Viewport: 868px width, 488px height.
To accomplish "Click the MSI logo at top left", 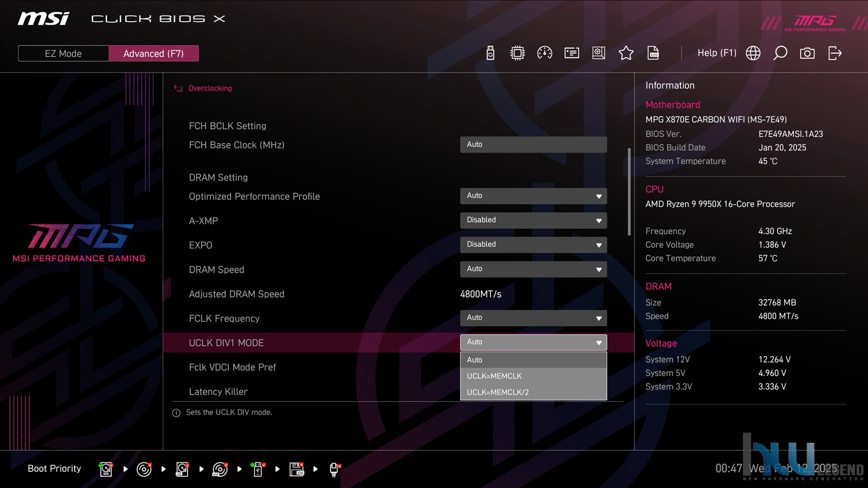I will (x=44, y=19).
